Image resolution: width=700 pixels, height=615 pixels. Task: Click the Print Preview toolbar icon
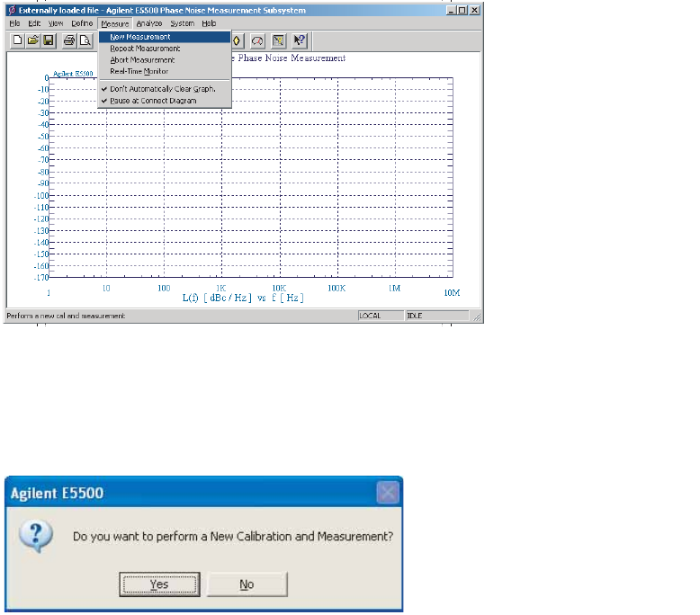(x=85, y=40)
